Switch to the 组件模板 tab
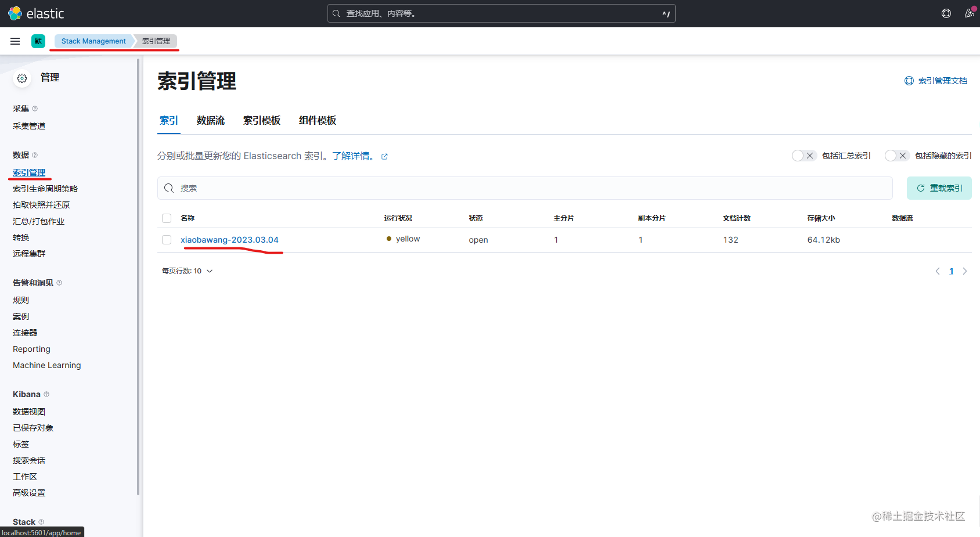The height and width of the screenshot is (537, 980). coord(317,120)
